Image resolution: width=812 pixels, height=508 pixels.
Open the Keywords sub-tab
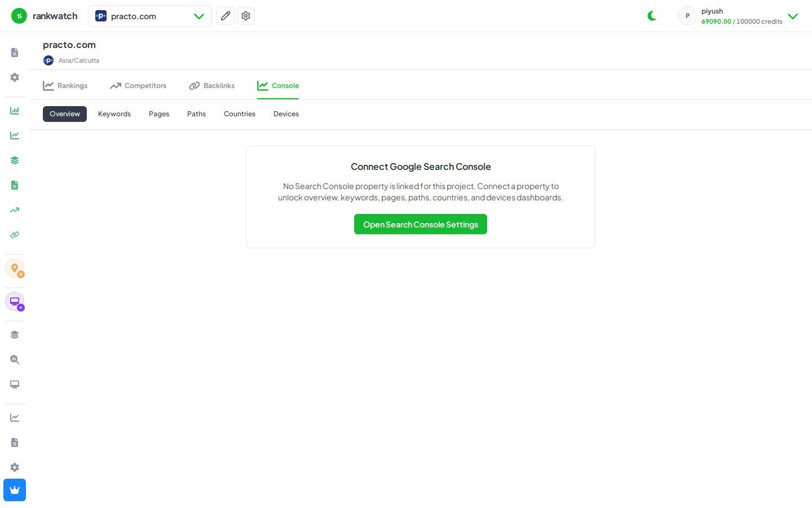point(114,114)
